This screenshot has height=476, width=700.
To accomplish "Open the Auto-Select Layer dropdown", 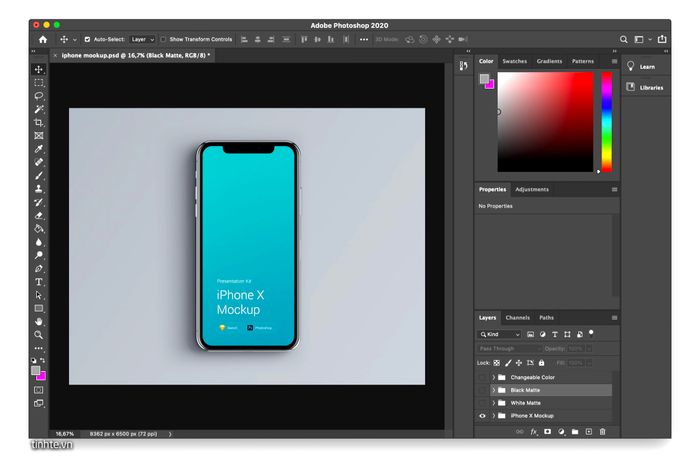I will [142, 39].
